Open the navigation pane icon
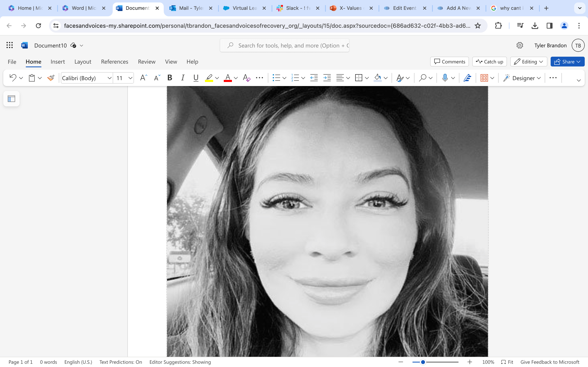 point(11,99)
